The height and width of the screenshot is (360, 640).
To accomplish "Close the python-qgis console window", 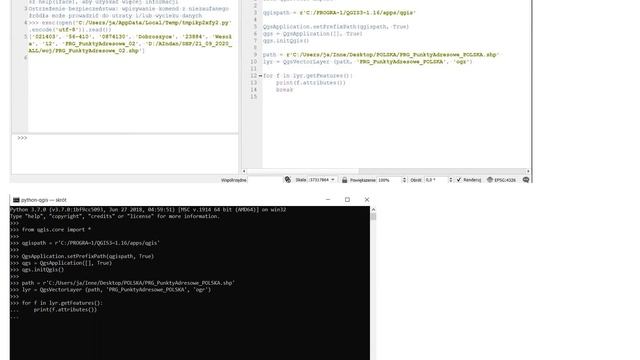I will pyautogui.click(x=367, y=200).
